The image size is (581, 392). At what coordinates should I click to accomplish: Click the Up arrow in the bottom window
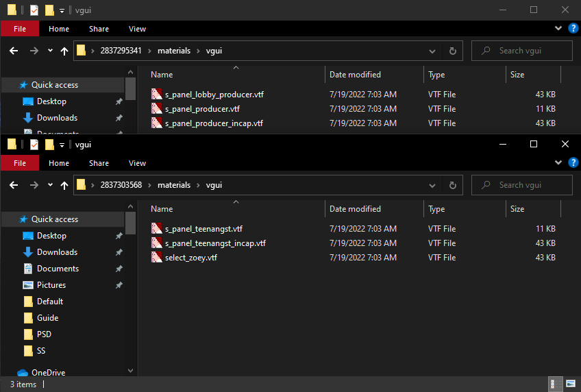(65, 185)
